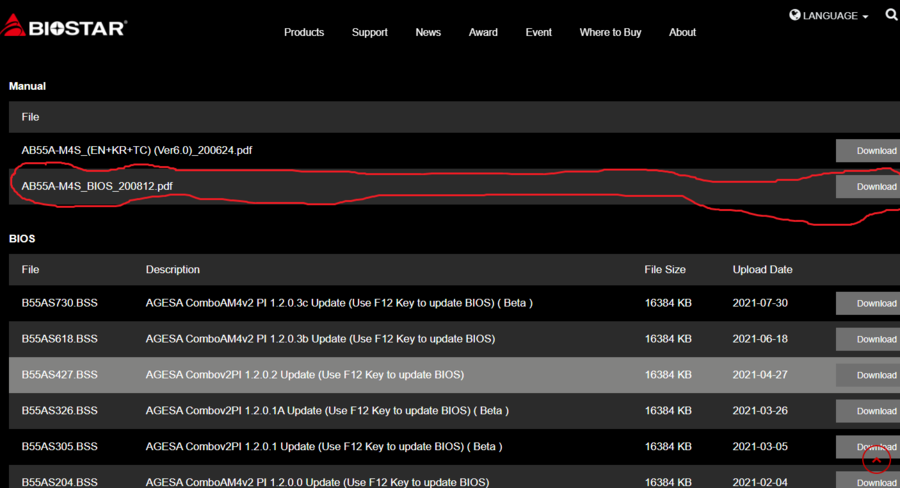Download AB55A-M4S (EN+KR+TC) manual pdf
The height and width of the screenshot is (488, 900).
coord(868,150)
